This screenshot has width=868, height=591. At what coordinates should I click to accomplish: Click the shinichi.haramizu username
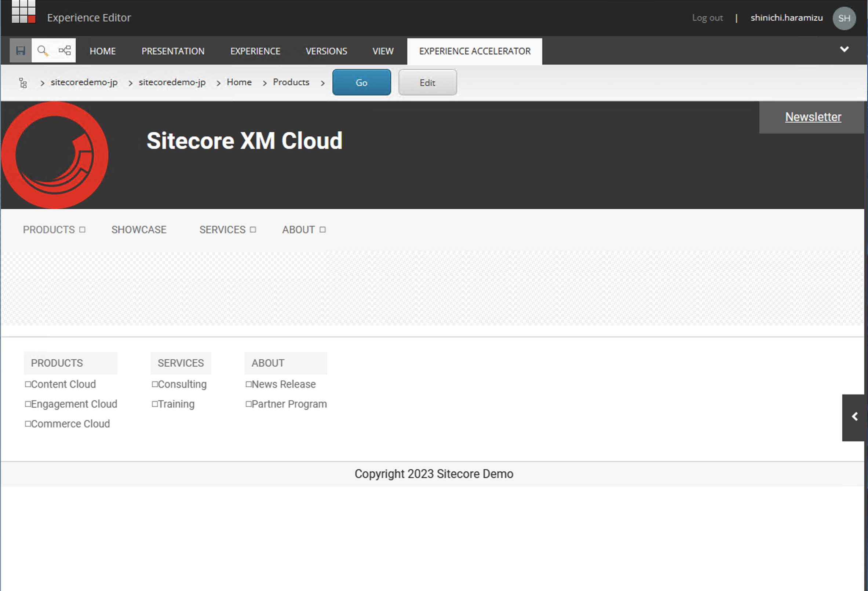[787, 18]
